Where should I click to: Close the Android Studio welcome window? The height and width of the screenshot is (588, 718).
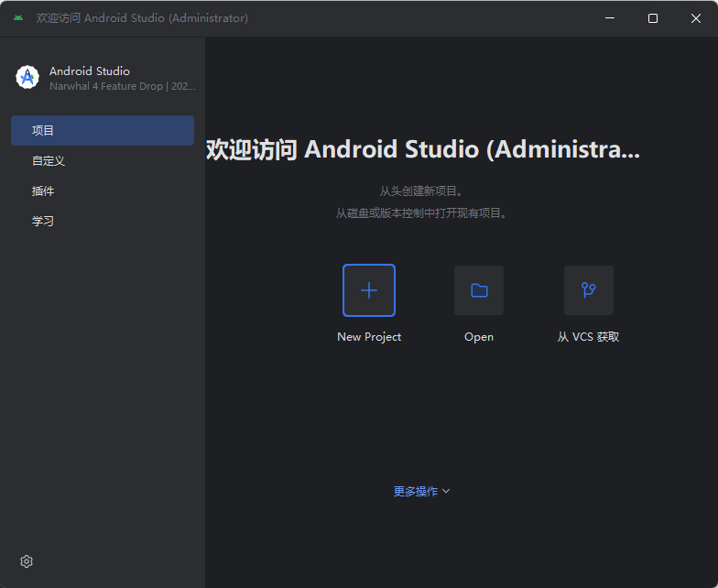[x=696, y=18]
